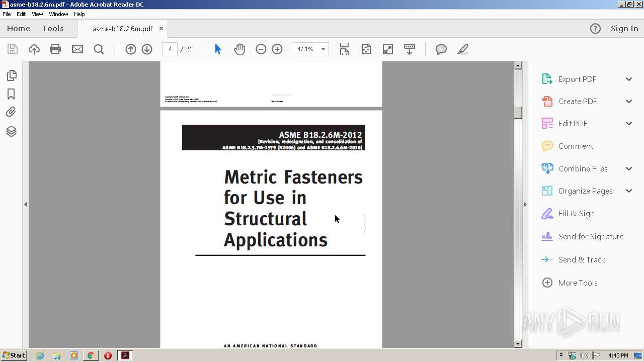
Task: Click the Metric Fasteners document title
Action: coord(293,209)
